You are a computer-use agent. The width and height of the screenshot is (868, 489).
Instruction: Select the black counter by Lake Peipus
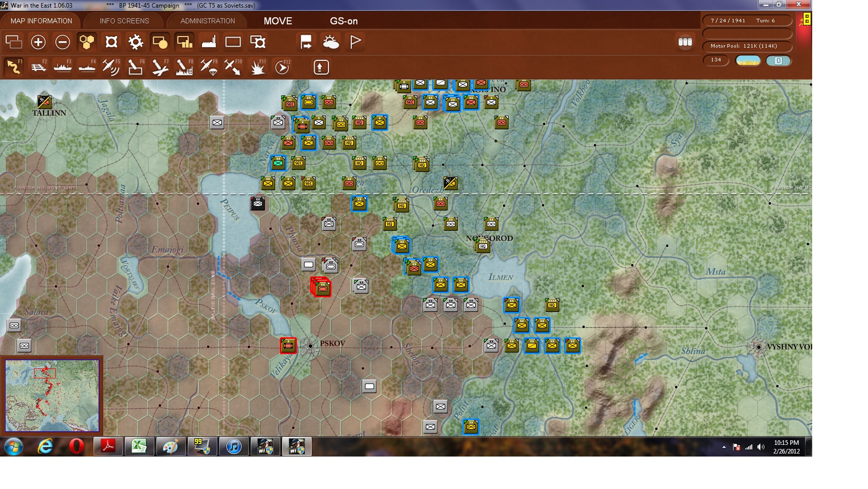point(258,204)
